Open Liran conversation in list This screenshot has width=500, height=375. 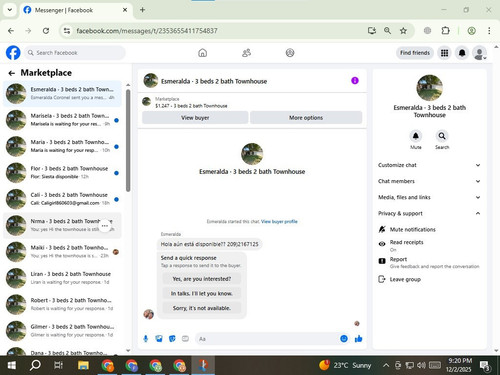click(x=62, y=278)
